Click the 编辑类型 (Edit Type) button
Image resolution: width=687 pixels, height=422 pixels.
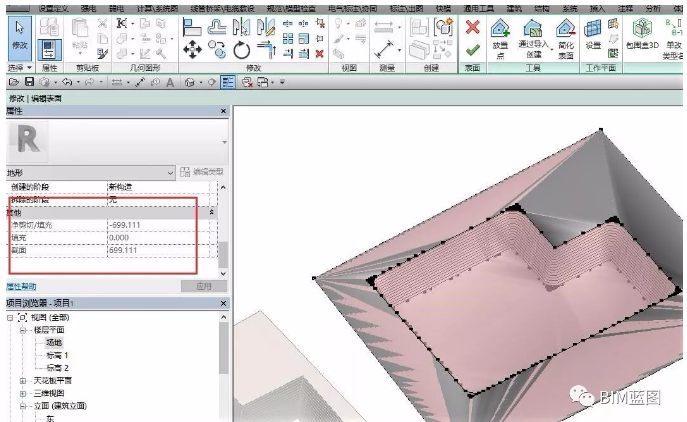202,172
